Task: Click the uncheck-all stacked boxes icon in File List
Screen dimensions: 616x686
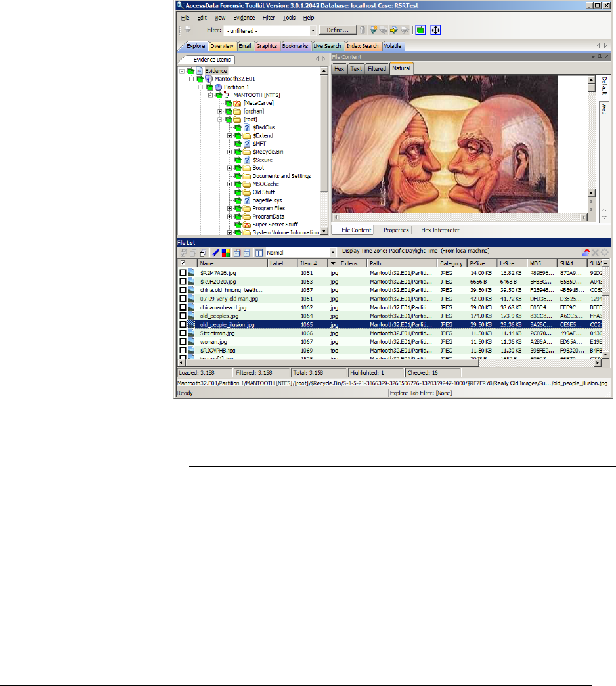Action: pyautogui.click(x=203, y=253)
